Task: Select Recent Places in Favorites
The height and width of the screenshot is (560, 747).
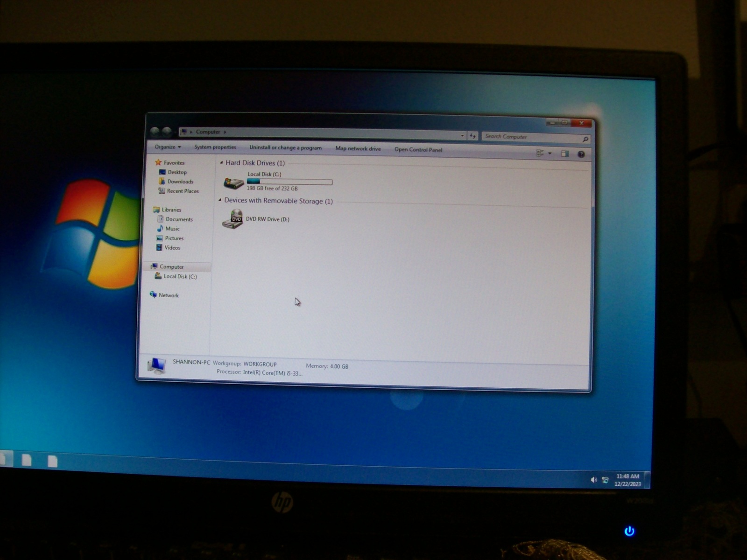Action: tap(183, 191)
